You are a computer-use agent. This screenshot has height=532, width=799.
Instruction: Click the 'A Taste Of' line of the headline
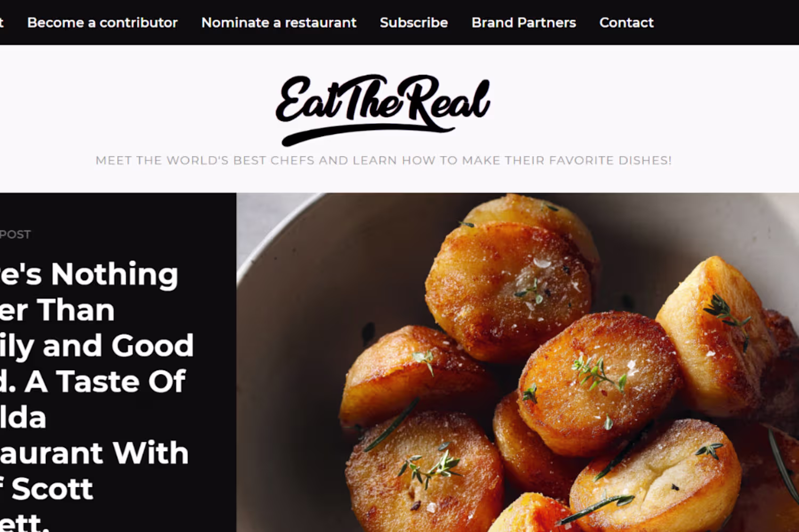click(93, 381)
